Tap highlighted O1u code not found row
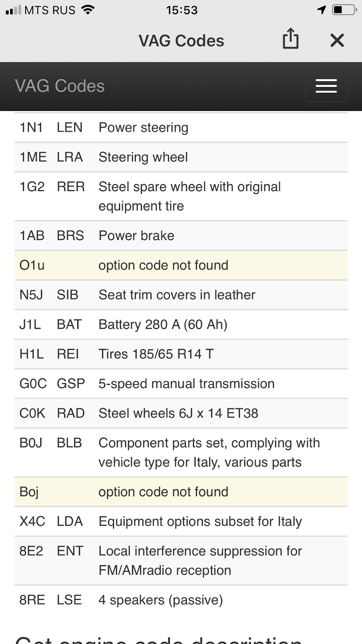Viewport: 362px width, 644px height. click(x=181, y=265)
